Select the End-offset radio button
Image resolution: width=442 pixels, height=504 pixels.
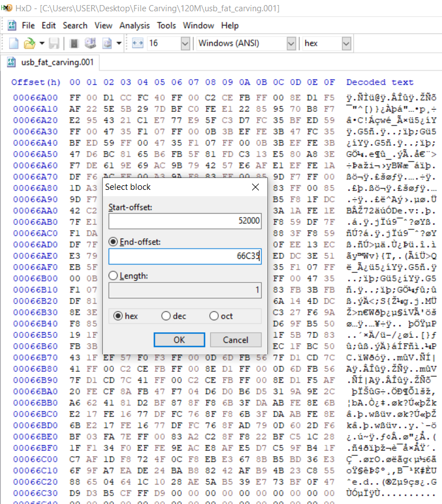click(113, 242)
